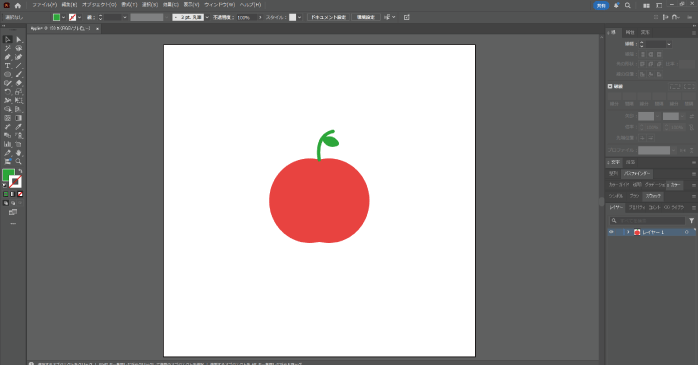Screen dimensions: 698x365
Task: Open the オブジェクト(O) menu
Action: pyautogui.click(x=99, y=5)
